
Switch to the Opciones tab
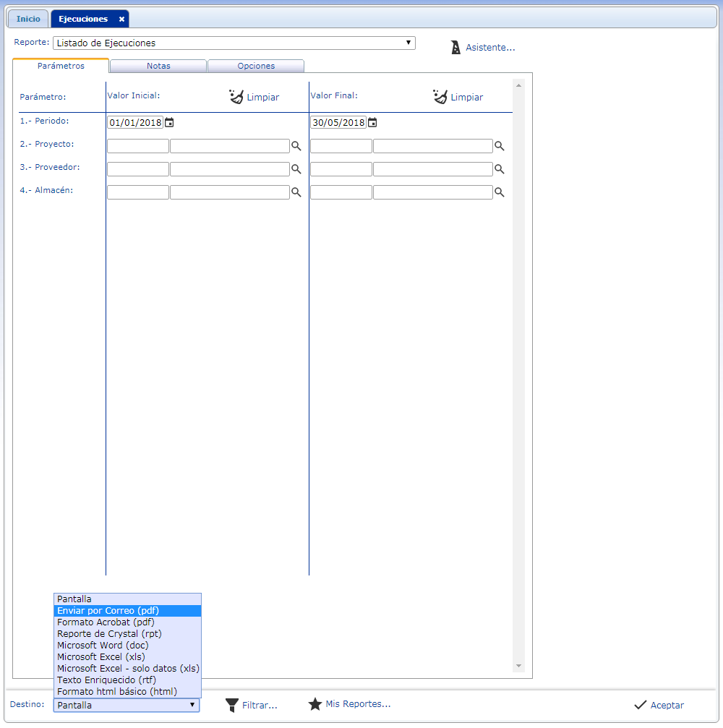[256, 66]
